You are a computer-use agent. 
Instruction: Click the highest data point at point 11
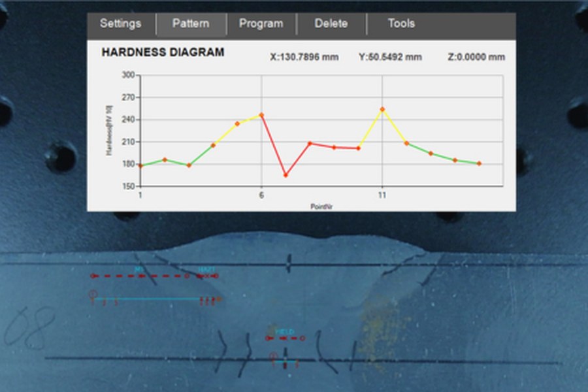point(382,110)
